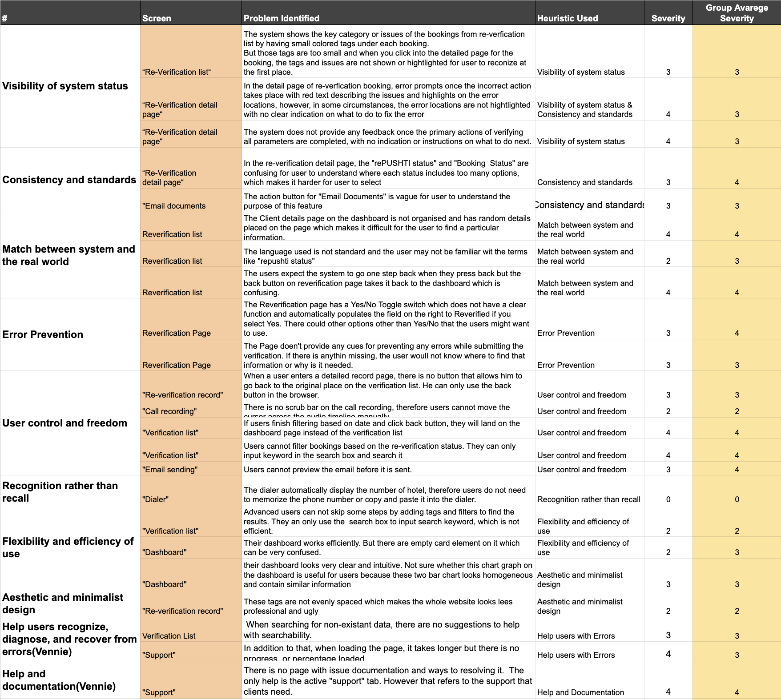This screenshot has width=781, height=700.
Task: Select group average 4 in Email sending row
Action: tap(737, 468)
